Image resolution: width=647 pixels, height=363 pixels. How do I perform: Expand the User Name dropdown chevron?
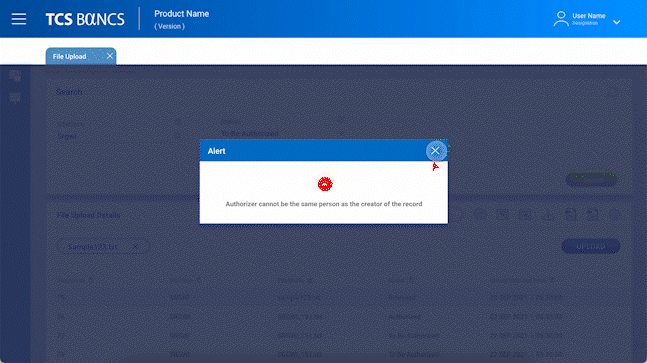click(616, 22)
